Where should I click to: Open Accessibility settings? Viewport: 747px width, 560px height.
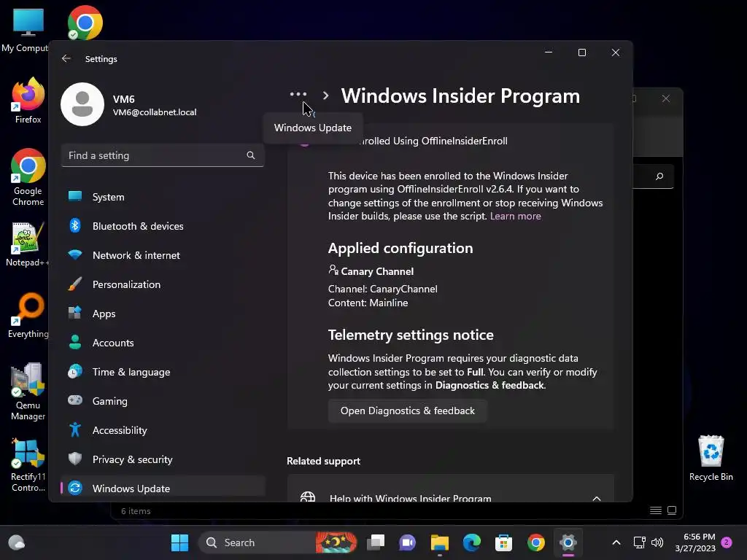coord(163,430)
